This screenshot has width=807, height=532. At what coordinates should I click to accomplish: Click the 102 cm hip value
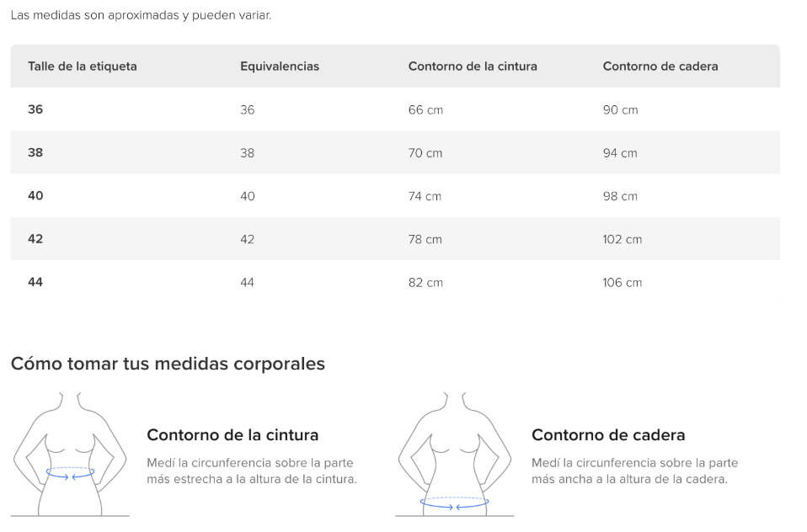point(623,240)
